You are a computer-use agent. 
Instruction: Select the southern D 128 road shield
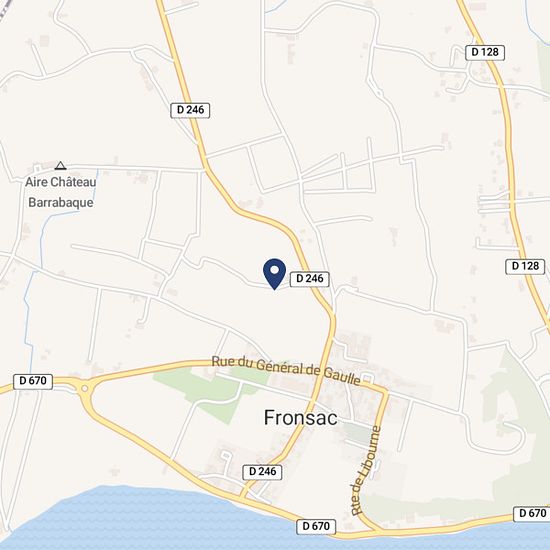pos(525,267)
